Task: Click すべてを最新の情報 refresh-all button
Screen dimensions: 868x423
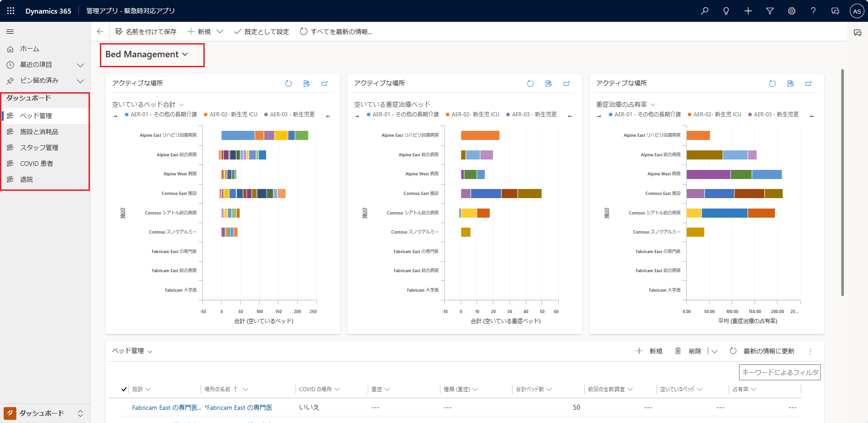Action: tap(336, 31)
